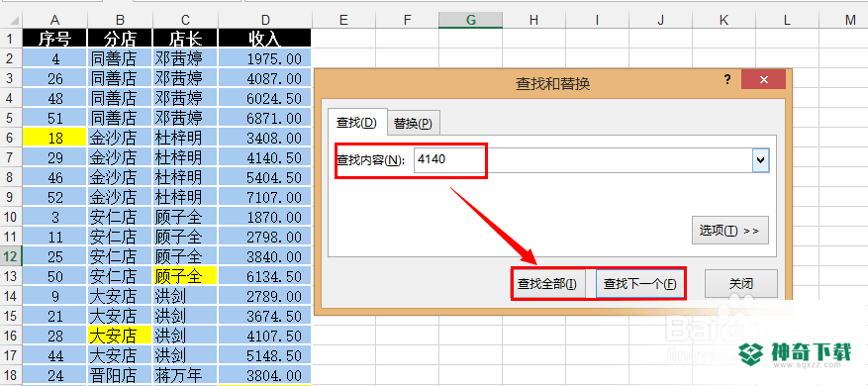Viewport: 868px width, 386px height.
Task: Select column B header
Action: tap(120, 21)
